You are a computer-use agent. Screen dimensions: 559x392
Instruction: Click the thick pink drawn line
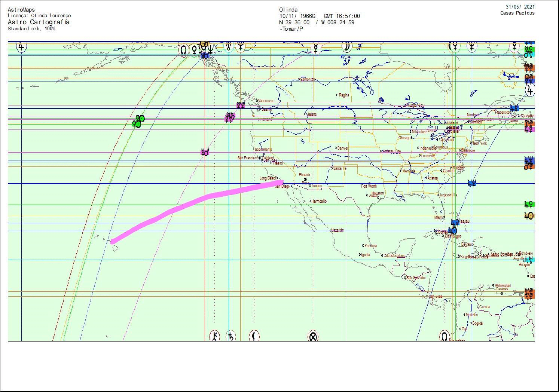pyautogui.click(x=195, y=201)
